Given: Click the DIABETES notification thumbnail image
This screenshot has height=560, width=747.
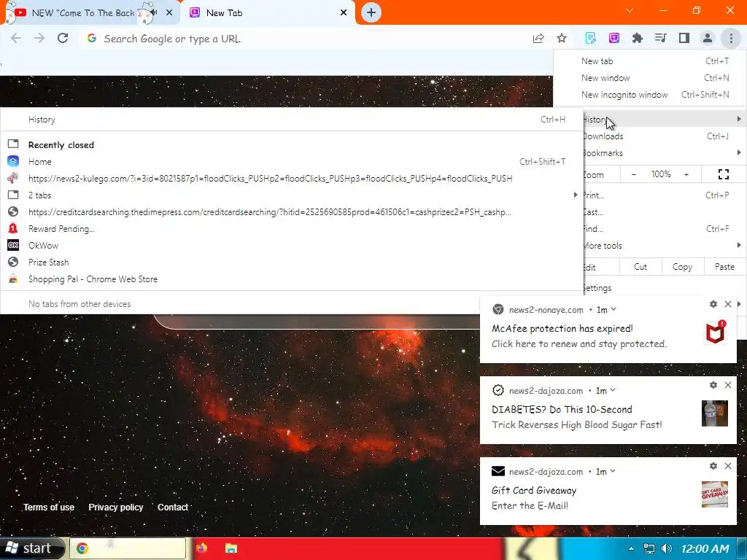Looking at the screenshot, I should (x=715, y=413).
